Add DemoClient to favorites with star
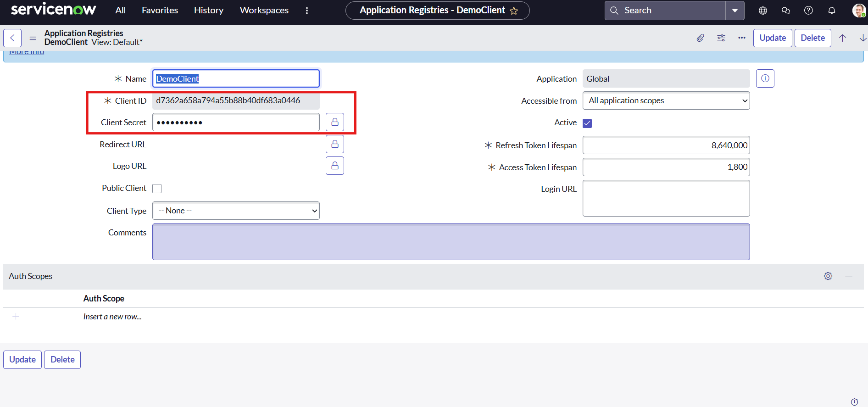This screenshot has height=407, width=868. [x=514, y=11]
